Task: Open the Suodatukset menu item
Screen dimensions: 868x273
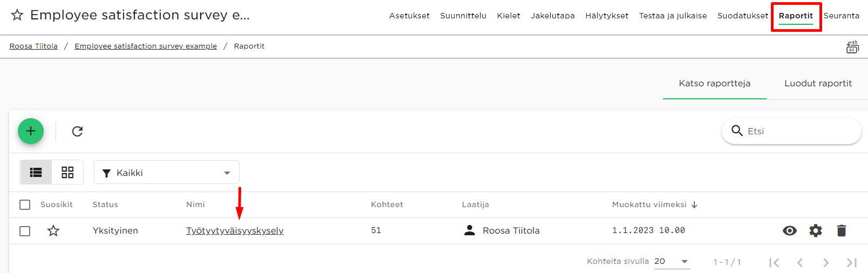Action: pyautogui.click(x=743, y=16)
